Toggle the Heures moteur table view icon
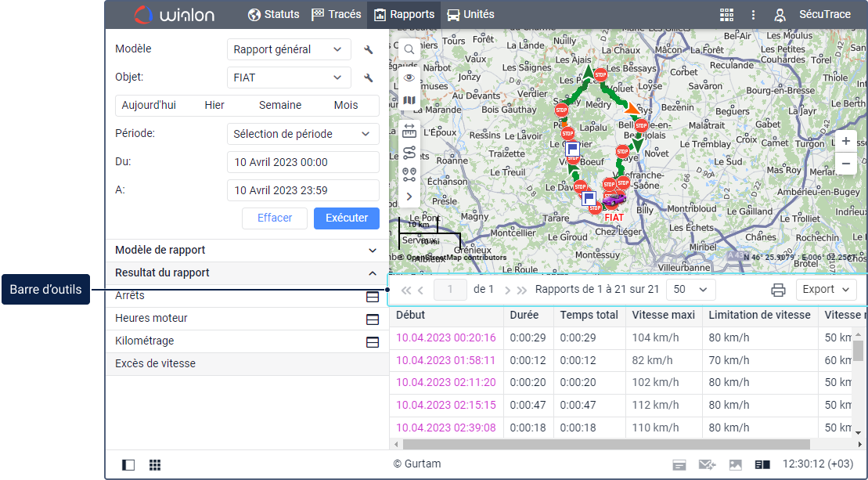Image resolution: width=868 pixels, height=480 pixels. pos(373,319)
